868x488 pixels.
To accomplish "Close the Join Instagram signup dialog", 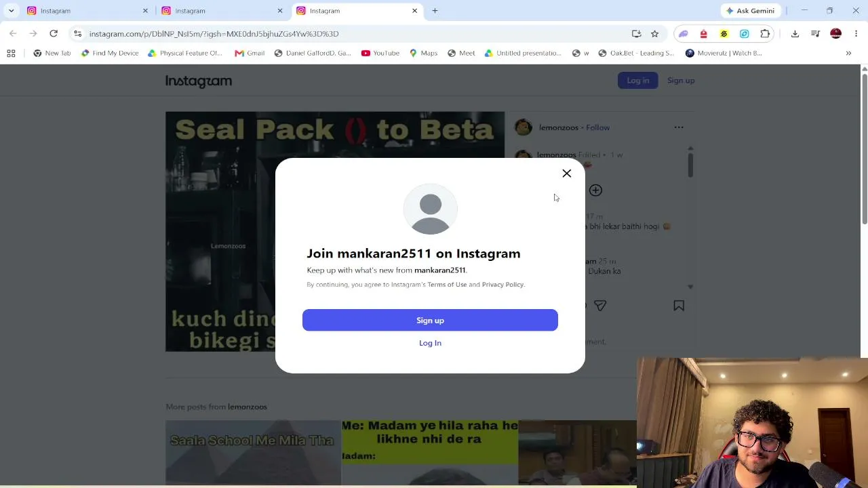I will point(567,174).
